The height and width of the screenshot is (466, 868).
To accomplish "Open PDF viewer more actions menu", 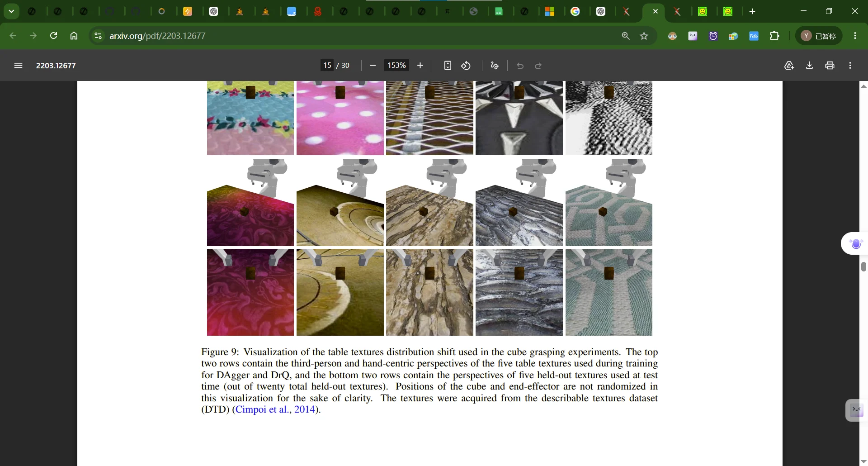I will [850, 66].
